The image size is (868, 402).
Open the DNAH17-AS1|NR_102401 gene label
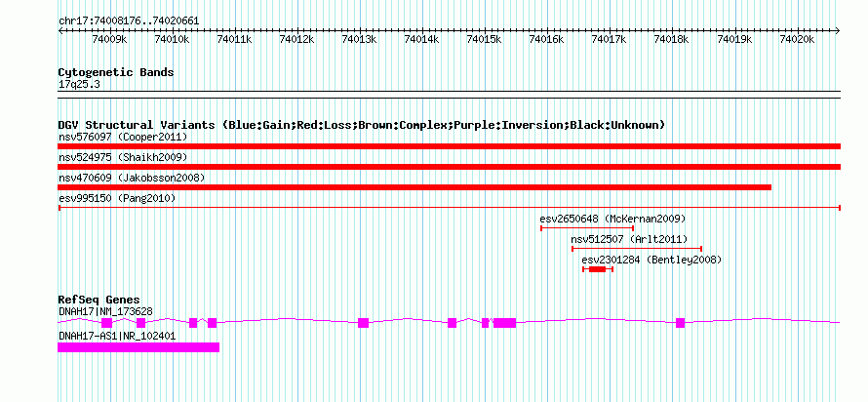tap(117, 335)
